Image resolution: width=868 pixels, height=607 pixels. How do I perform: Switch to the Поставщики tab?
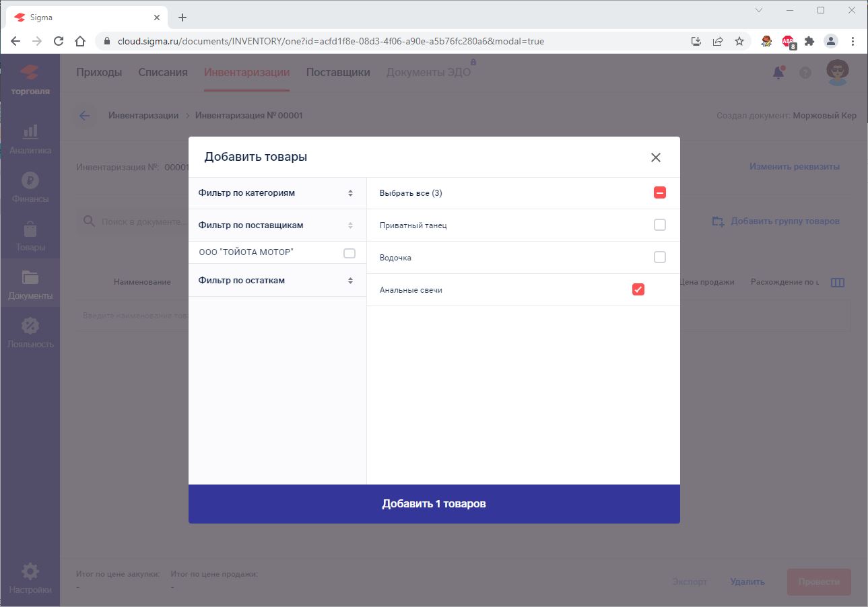click(x=338, y=73)
